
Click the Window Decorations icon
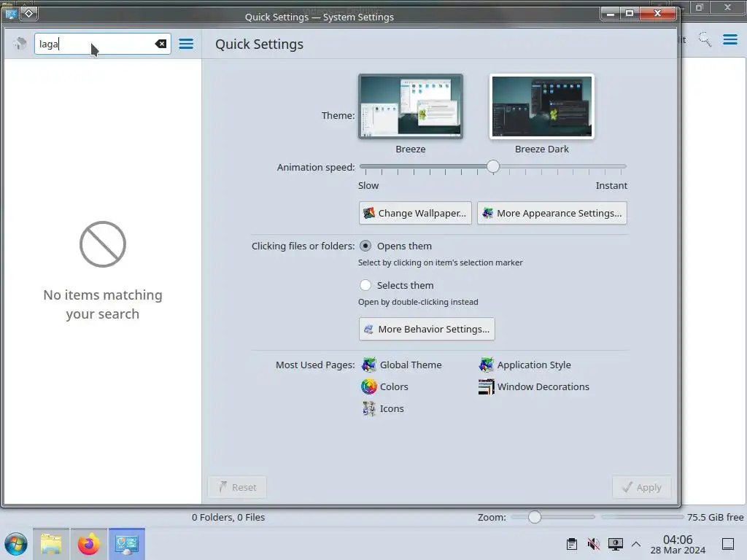[486, 386]
